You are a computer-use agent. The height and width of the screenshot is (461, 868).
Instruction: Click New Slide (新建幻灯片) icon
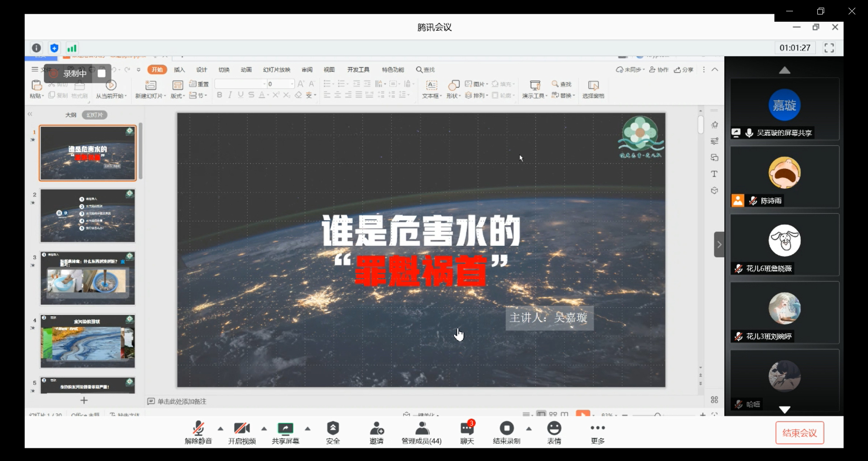(151, 85)
